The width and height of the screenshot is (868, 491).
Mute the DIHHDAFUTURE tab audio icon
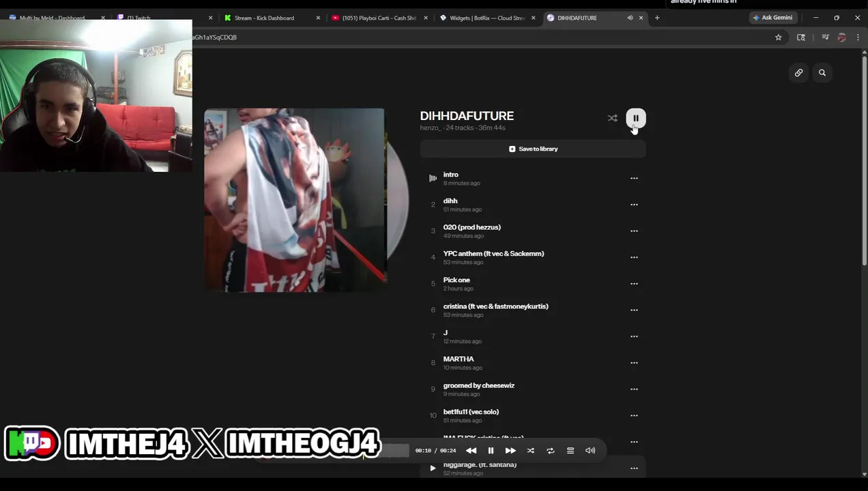pos(630,18)
